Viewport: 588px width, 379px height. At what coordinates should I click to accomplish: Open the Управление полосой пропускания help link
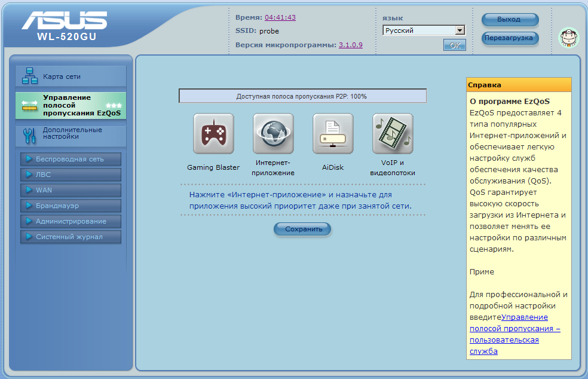(515, 334)
